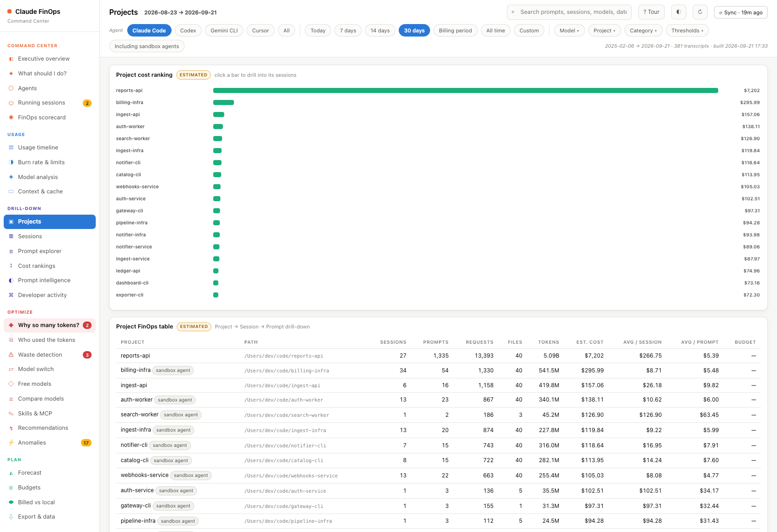This screenshot has width=777, height=532.
Task: Drill into the ingest-api cost bar
Action: (219, 115)
